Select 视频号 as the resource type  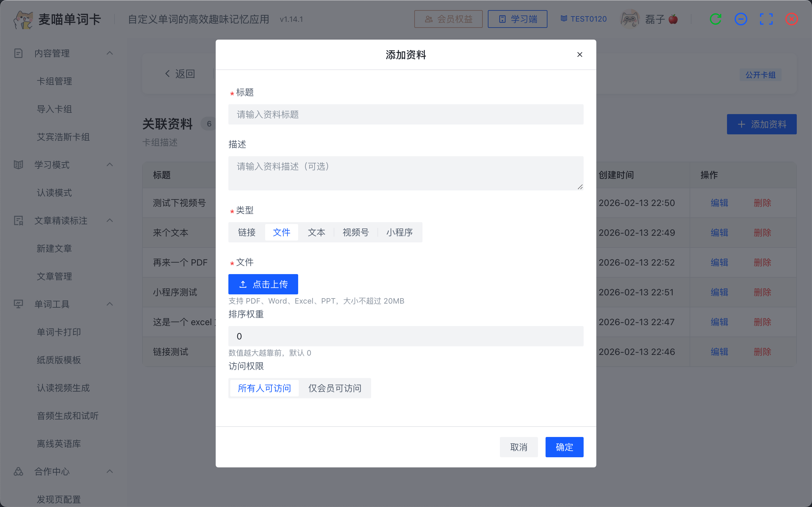pos(355,232)
